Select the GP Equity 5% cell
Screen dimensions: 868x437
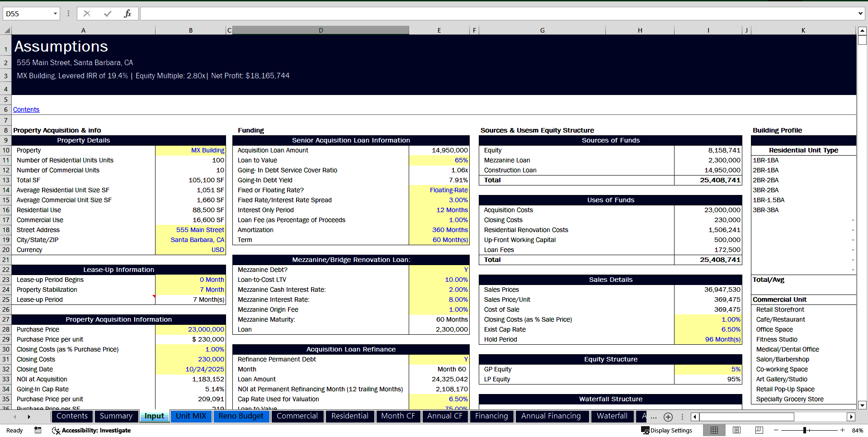[x=708, y=369]
